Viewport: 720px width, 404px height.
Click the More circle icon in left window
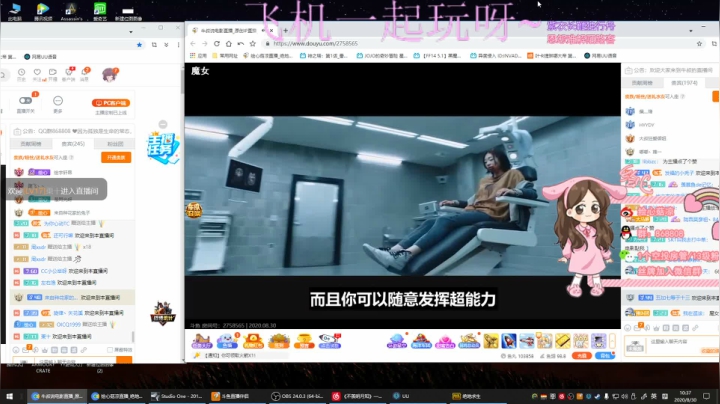click(x=58, y=101)
